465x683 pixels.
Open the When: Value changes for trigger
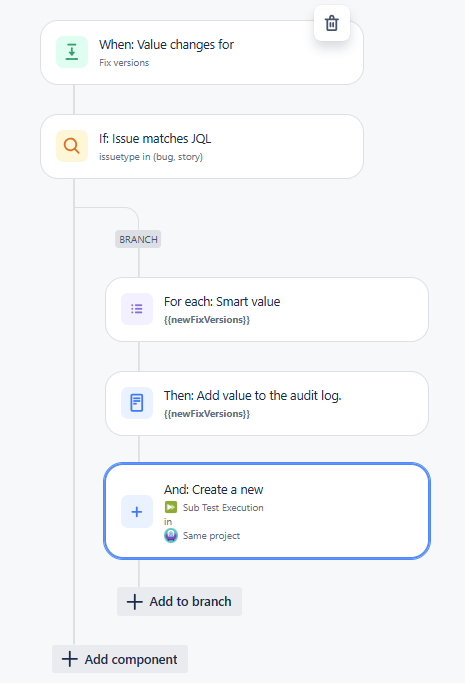click(x=202, y=52)
